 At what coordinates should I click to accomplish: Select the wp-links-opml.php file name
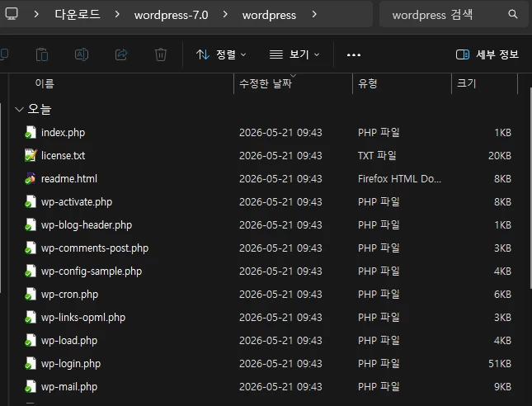tap(83, 318)
